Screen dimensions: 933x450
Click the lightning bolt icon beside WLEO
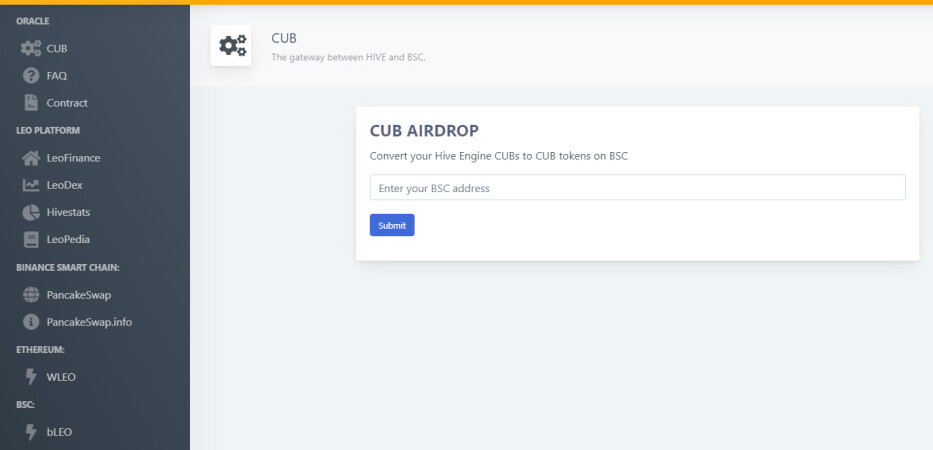(31, 377)
